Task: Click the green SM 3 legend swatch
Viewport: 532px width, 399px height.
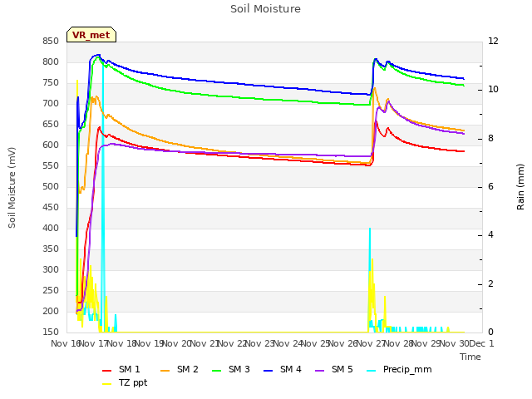Action: point(217,371)
